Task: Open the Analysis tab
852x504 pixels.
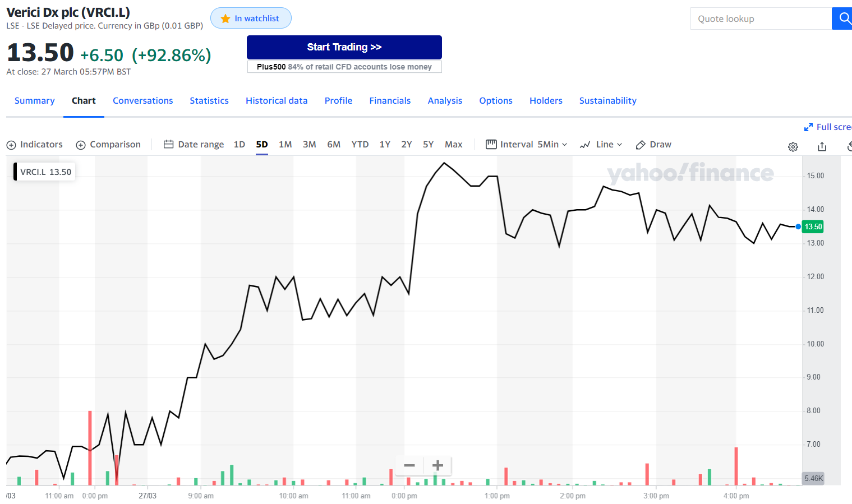Action: pos(445,100)
